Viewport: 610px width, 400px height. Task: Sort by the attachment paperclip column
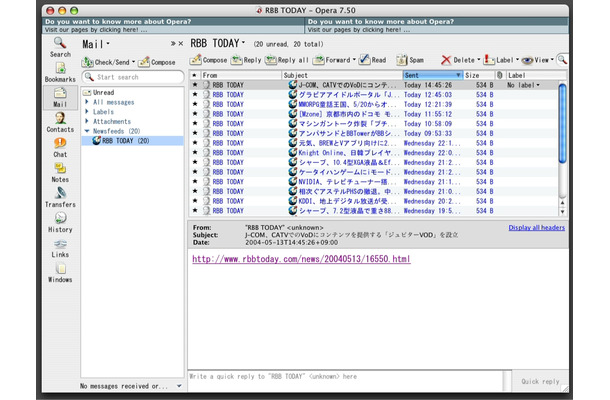(x=500, y=75)
